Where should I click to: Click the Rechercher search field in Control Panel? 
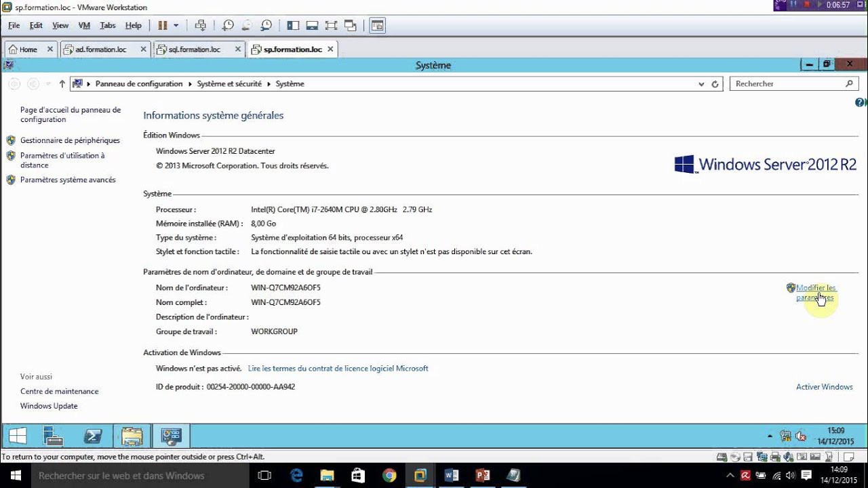pos(794,84)
